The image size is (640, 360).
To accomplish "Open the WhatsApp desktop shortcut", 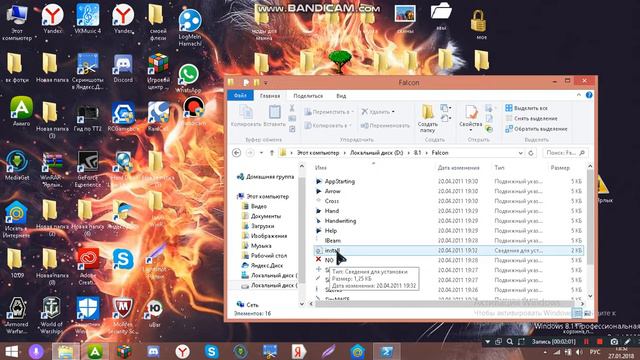I will 188,78.
